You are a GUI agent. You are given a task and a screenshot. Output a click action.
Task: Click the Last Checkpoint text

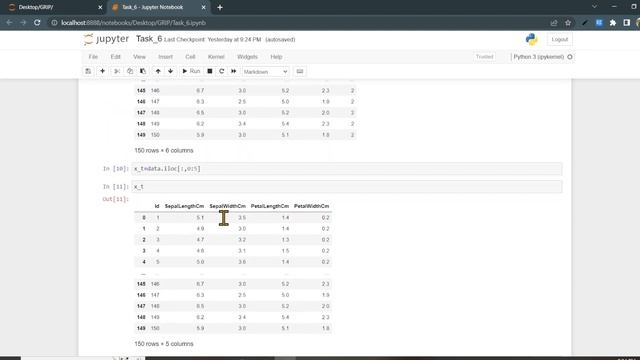pos(212,40)
